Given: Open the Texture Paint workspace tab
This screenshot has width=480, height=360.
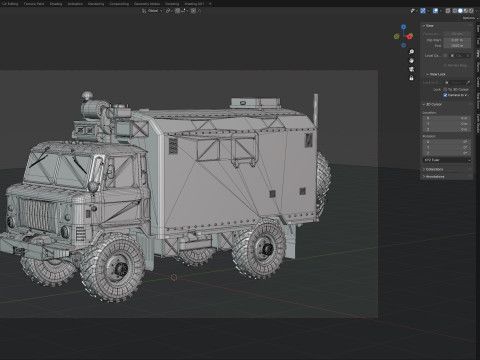Looking at the screenshot, I should pyautogui.click(x=34, y=4).
